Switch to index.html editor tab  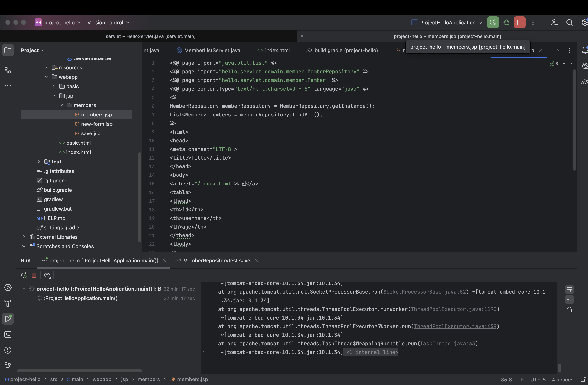(x=273, y=50)
